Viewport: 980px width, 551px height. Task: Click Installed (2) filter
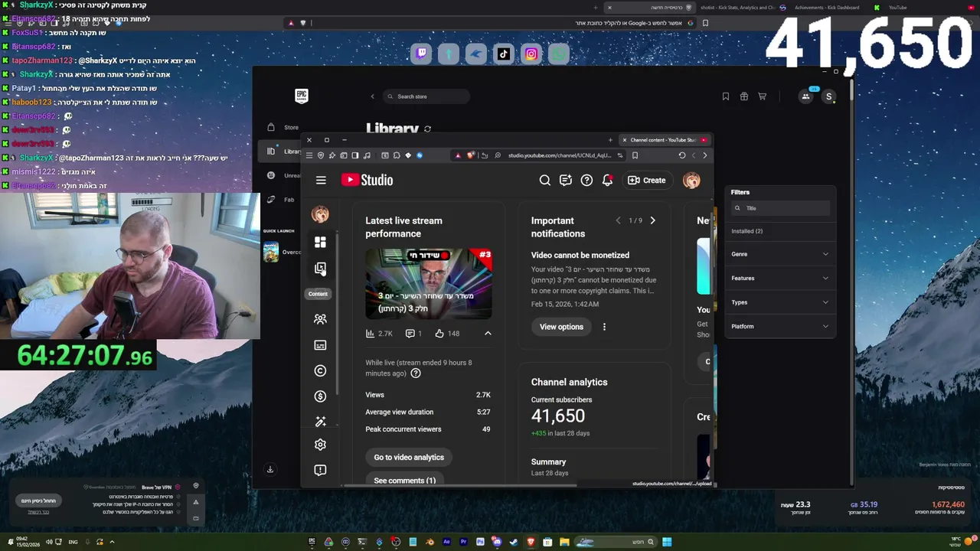(746, 231)
